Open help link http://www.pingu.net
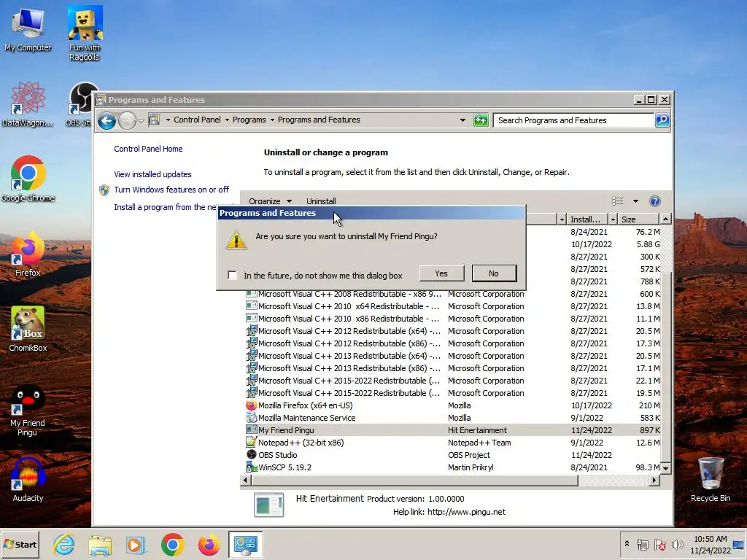Viewport: 747px width, 560px height. pyautogui.click(x=466, y=513)
